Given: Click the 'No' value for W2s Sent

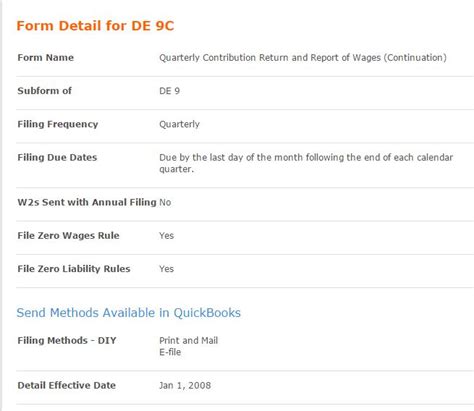Looking at the screenshot, I should [165, 202].
